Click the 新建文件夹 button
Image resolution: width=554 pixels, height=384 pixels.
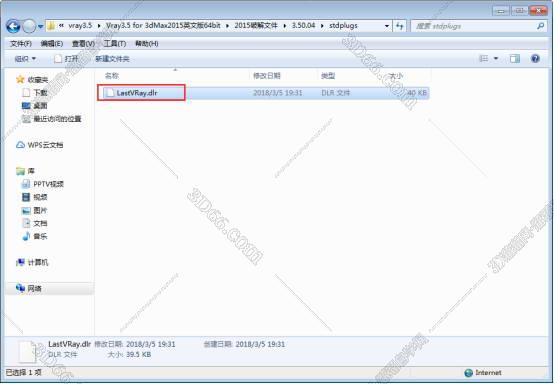(112, 59)
